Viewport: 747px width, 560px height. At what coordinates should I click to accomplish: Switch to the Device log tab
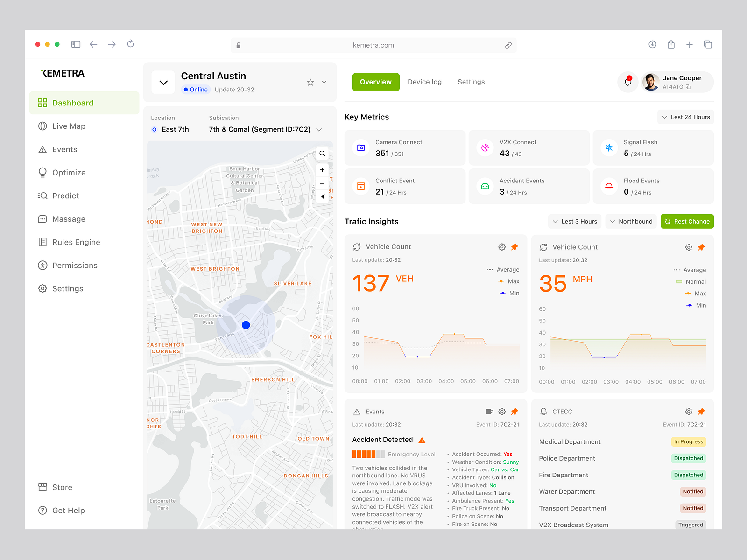(x=424, y=82)
